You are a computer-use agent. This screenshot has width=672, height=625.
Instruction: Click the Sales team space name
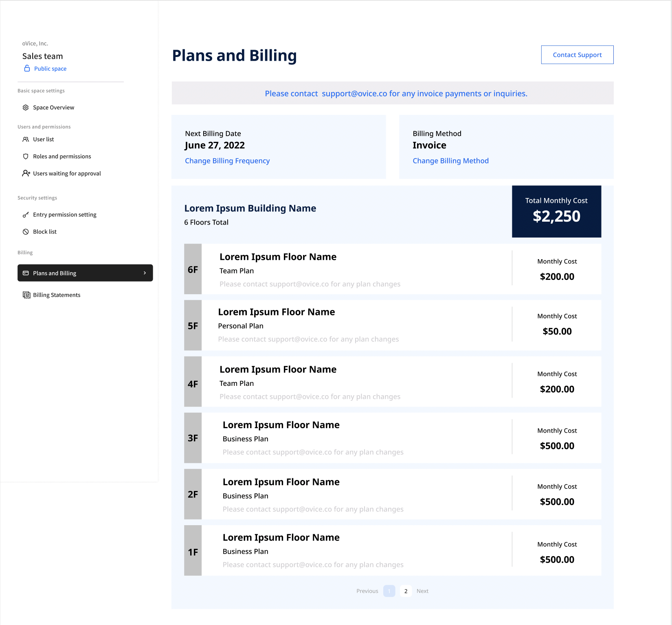[x=42, y=56]
